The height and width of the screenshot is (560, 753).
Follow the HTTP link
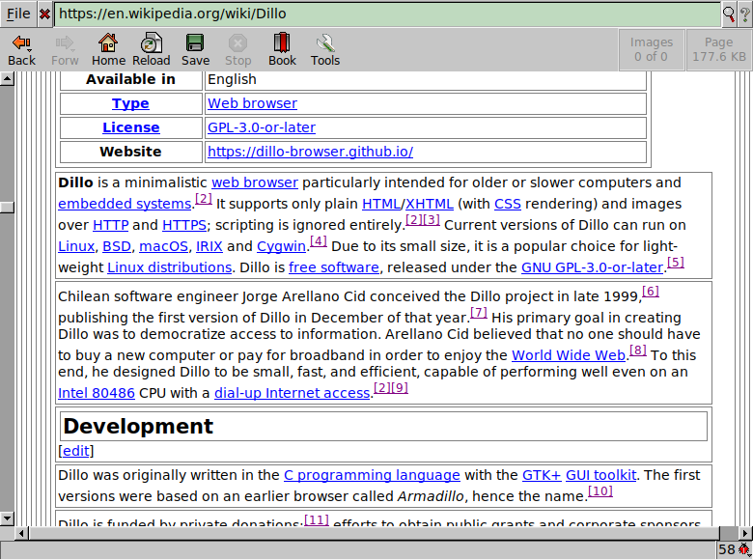pyautogui.click(x=110, y=225)
